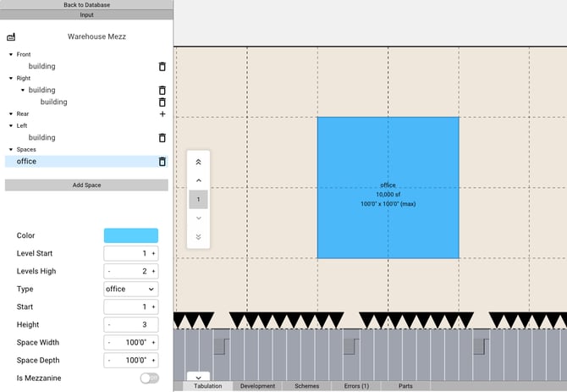
Task: Jump to bottom level with double-down chevron
Action: [198, 236]
